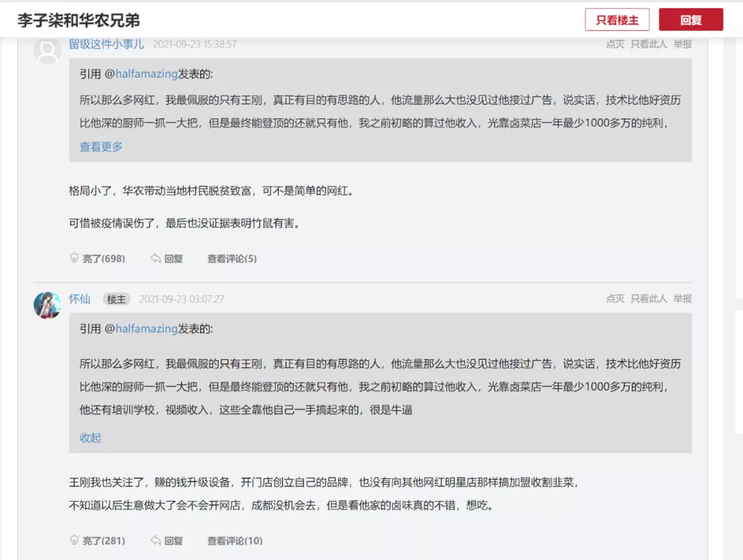Click 只看此人 on 留级这件小事儿's post

pos(649,44)
